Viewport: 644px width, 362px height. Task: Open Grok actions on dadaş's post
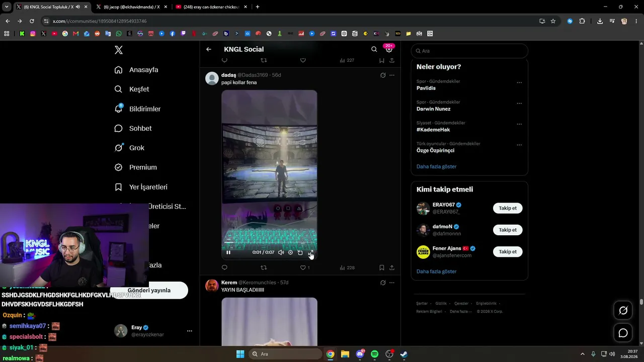point(383,75)
